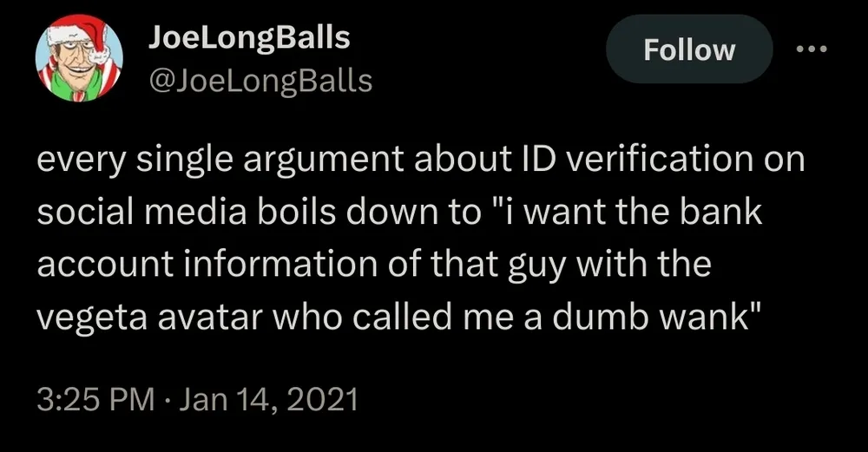Open the three-dot more options menu
The width and height of the screenshot is (868, 452).
coord(812,49)
